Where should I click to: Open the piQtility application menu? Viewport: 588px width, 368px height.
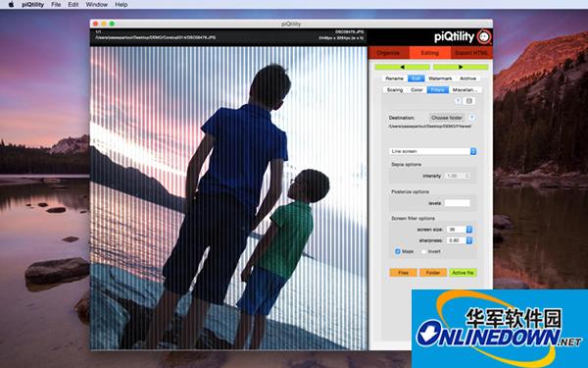tap(32, 5)
